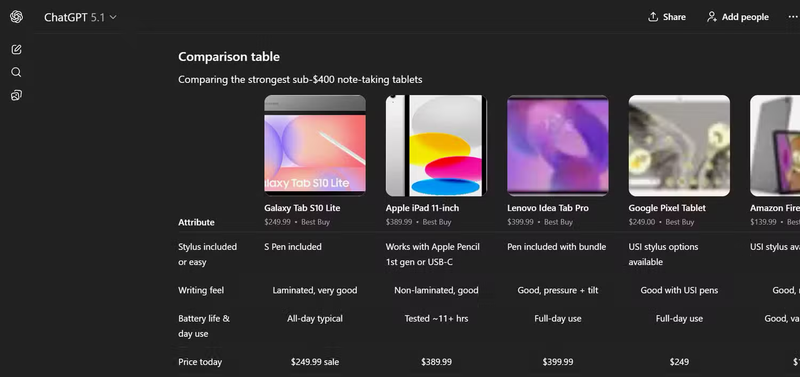Open the library images icon in sidebar
Viewport: 800px width, 377px height.
coord(16,95)
